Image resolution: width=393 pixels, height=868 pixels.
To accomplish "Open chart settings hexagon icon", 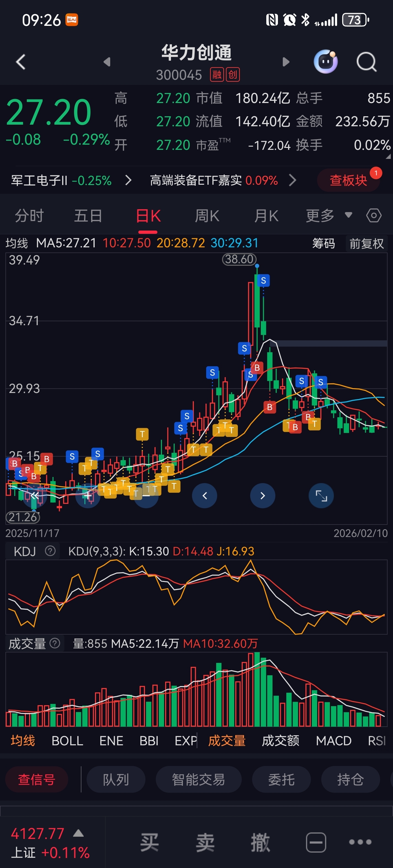I will click(x=374, y=216).
